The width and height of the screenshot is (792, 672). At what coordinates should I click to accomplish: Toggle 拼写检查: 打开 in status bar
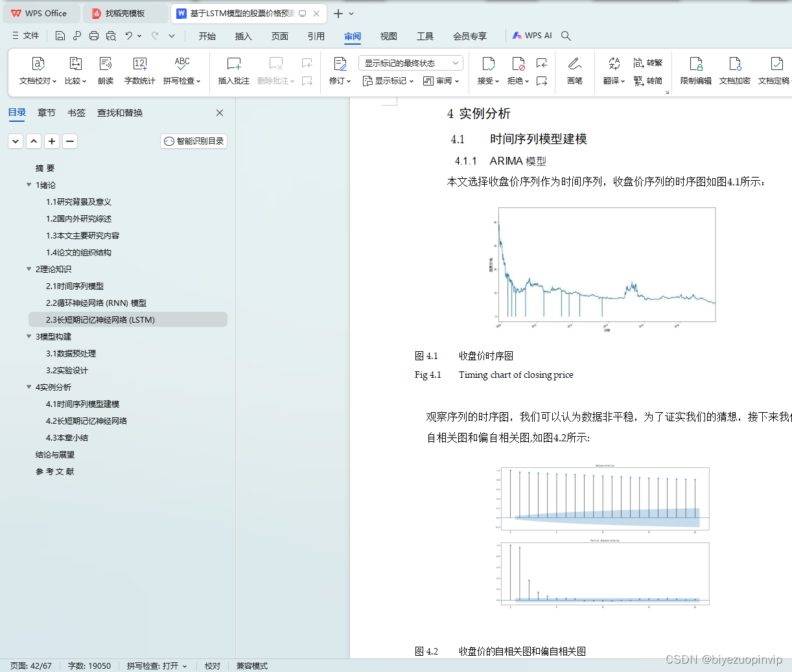(x=156, y=666)
